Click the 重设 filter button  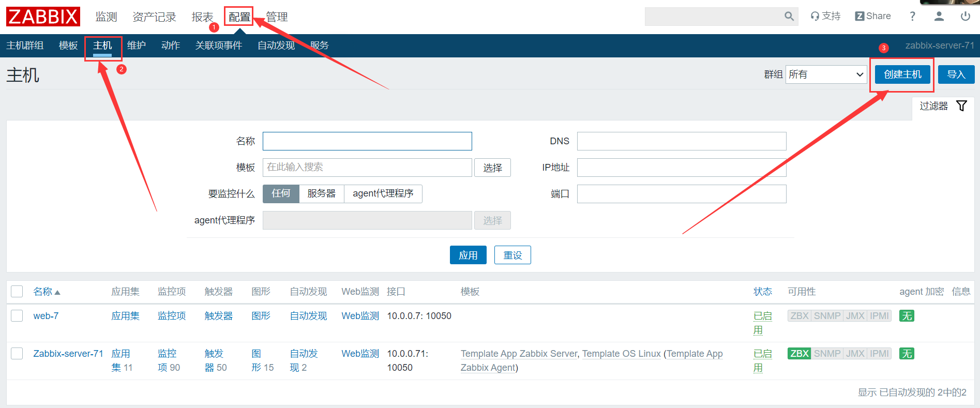[512, 255]
